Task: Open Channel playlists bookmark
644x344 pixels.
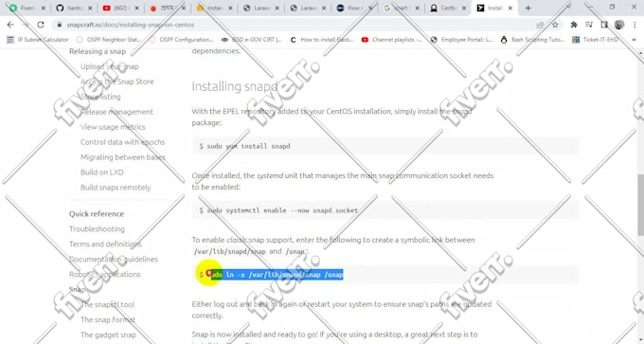Action: [x=392, y=40]
